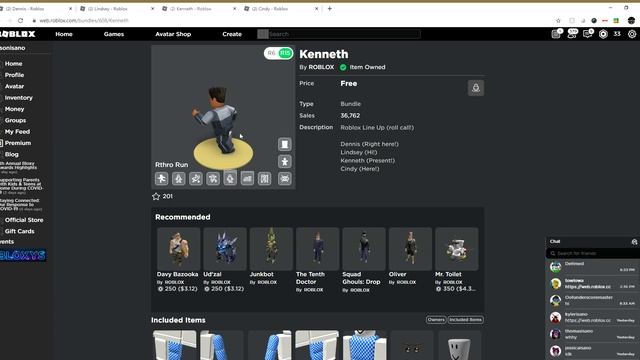Go to Premium in the left sidebar

coord(18,143)
